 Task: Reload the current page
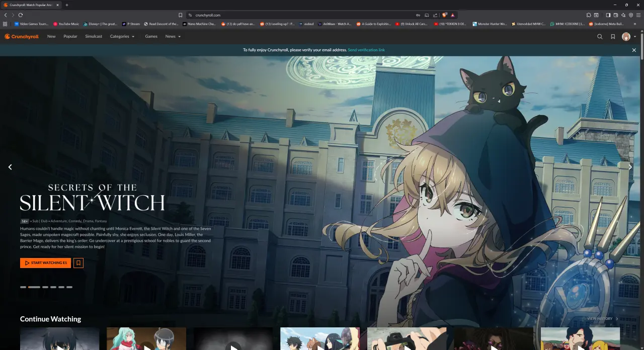click(x=21, y=15)
